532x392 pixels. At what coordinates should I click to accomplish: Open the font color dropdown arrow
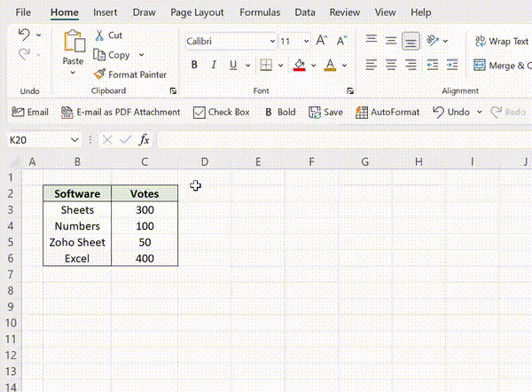(x=344, y=65)
